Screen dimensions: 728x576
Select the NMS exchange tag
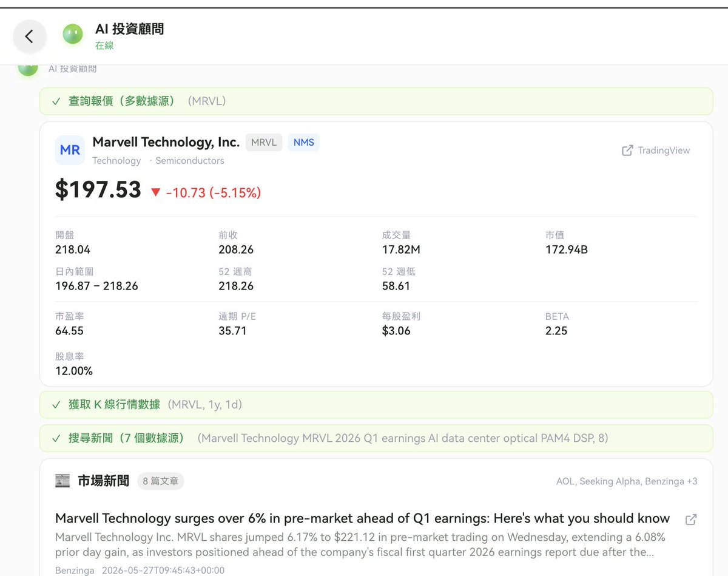tap(304, 142)
